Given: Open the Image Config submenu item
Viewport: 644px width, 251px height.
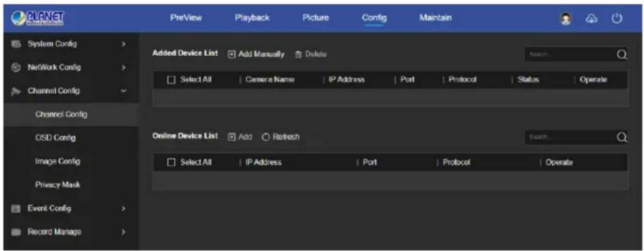Looking at the screenshot, I should (57, 161).
